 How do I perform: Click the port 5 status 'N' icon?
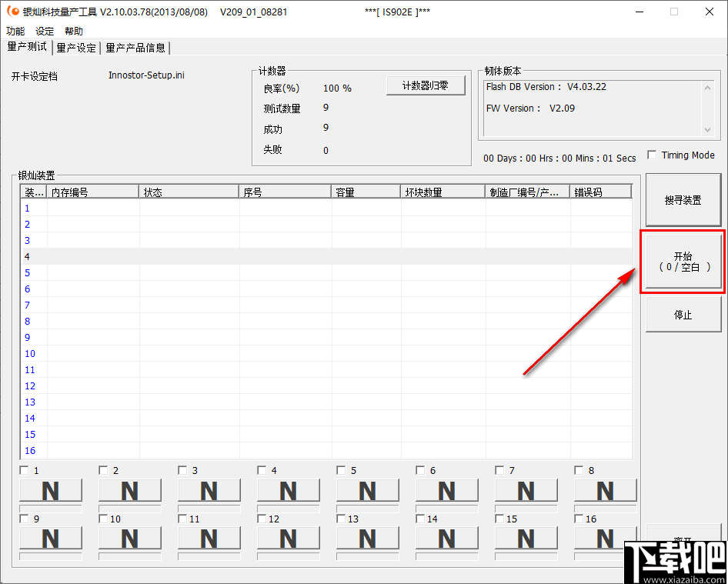[367, 490]
